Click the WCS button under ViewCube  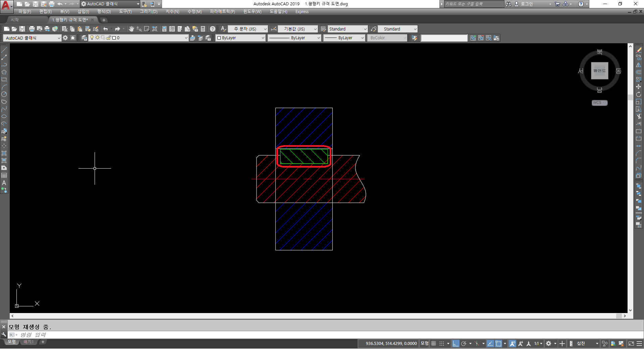point(599,103)
